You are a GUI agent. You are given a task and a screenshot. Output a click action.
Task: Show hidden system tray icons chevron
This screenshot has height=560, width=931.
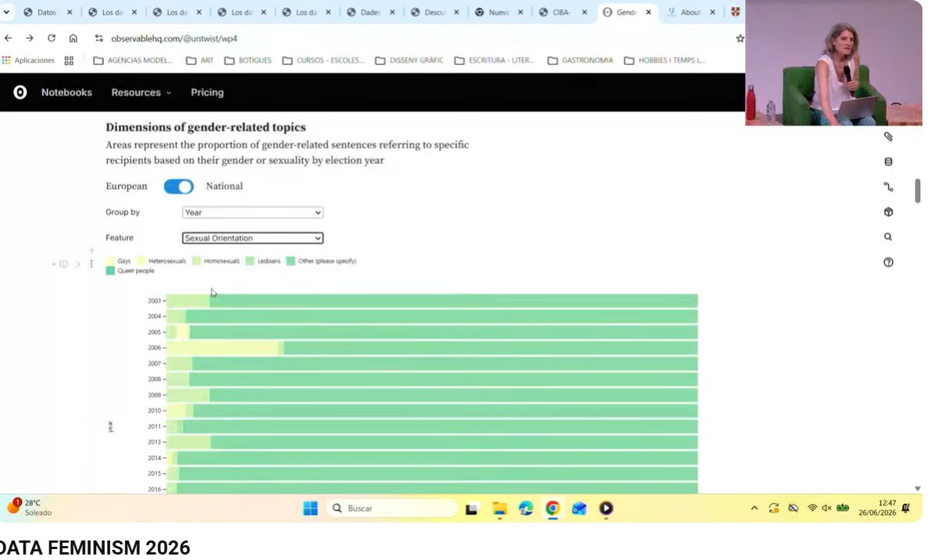tap(754, 508)
